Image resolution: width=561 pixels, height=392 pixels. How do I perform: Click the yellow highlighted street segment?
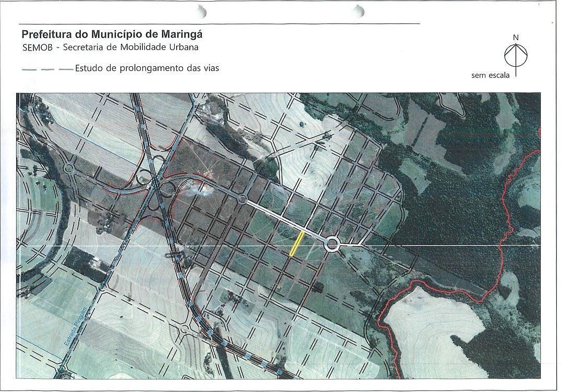(297, 243)
